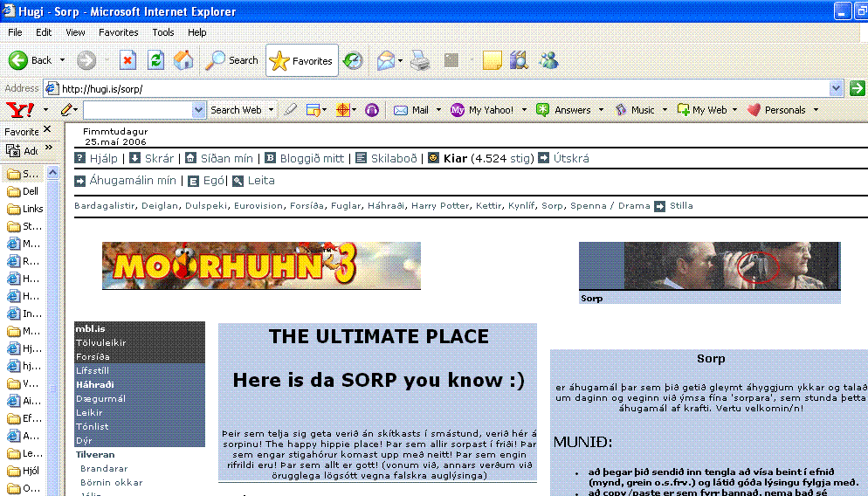Open the Favorites menu

coord(119,32)
